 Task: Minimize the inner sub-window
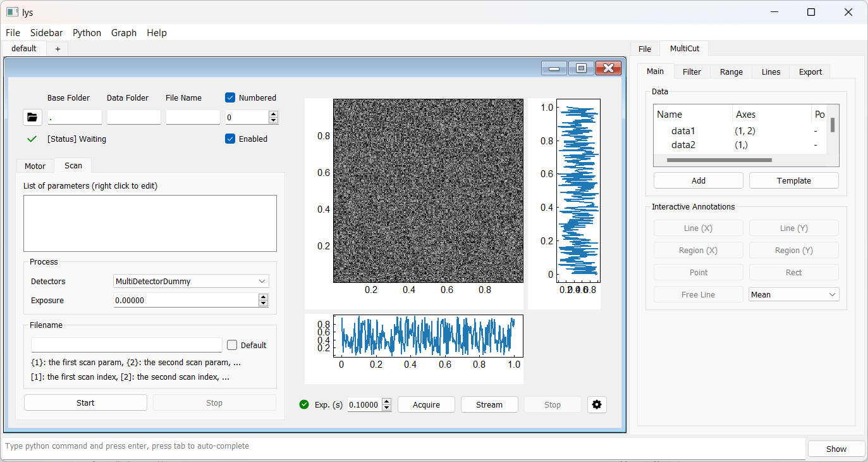554,68
